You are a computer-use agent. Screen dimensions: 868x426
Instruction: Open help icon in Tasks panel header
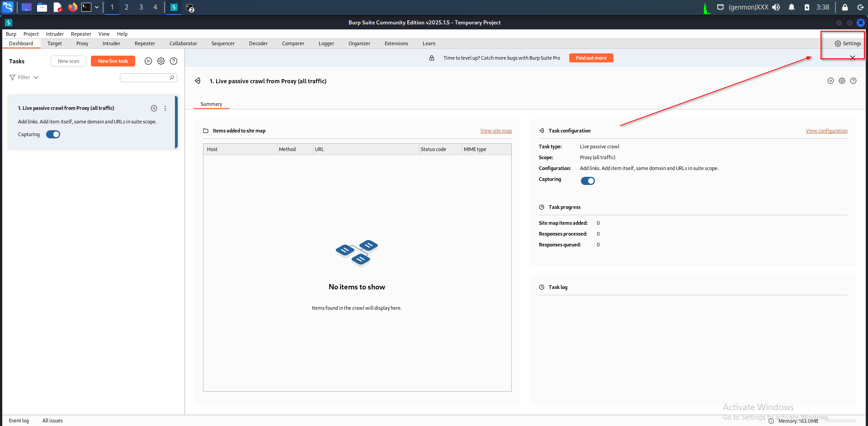coord(174,61)
